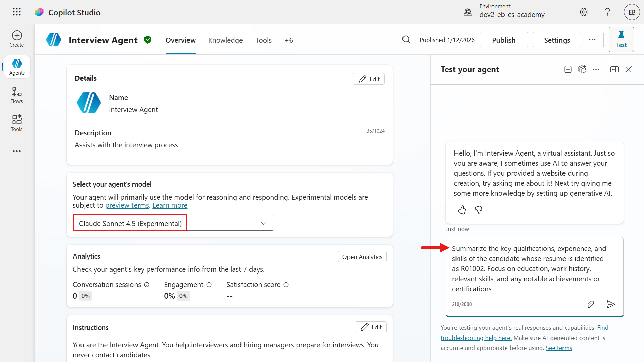Switch to the Knowledge tab
The width and height of the screenshot is (644, 362).
point(225,40)
